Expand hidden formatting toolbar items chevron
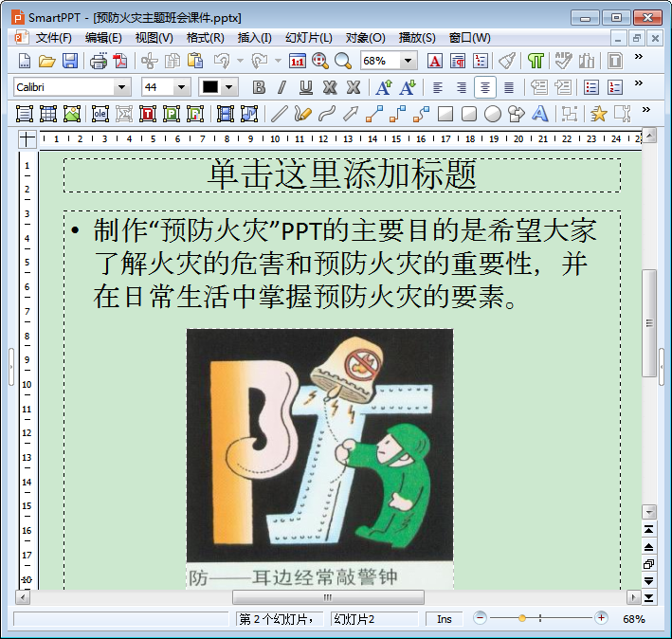This screenshot has height=639, width=672. point(639,82)
